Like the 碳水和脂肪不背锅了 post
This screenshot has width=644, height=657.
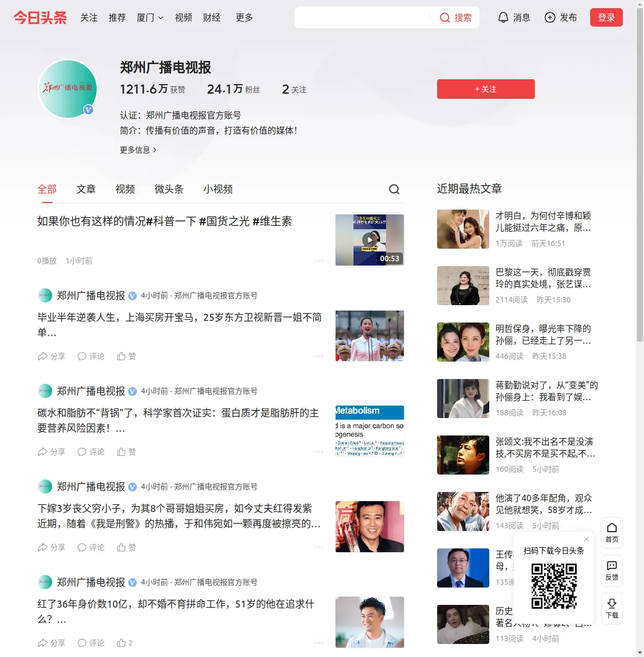point(127,452)
